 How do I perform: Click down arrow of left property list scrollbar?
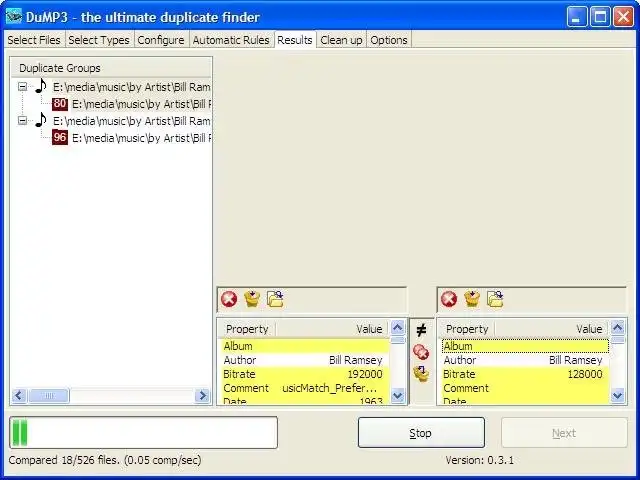pyautogui.click(x=398, y=396)
